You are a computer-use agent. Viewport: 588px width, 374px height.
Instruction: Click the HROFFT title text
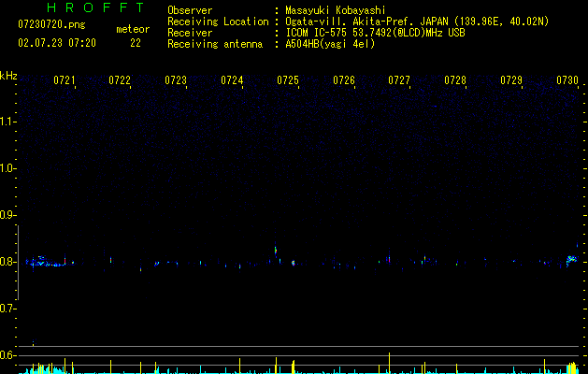[96, 7]
